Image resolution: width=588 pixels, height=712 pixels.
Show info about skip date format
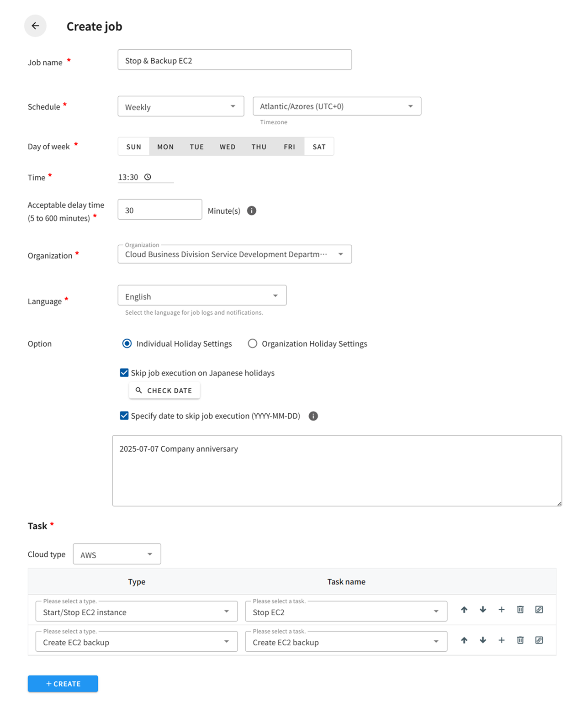[313, 416]
